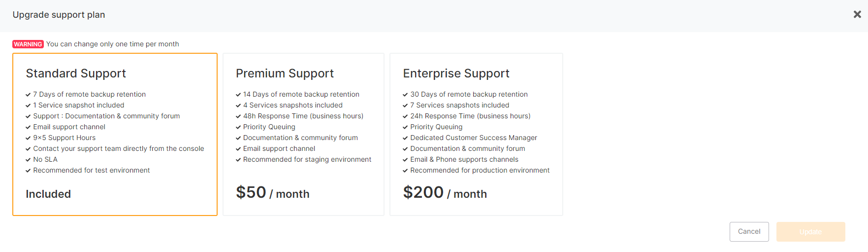Click the Enterprise Support heading
Viewport: 868px width, 252px height.
(456, 73)
